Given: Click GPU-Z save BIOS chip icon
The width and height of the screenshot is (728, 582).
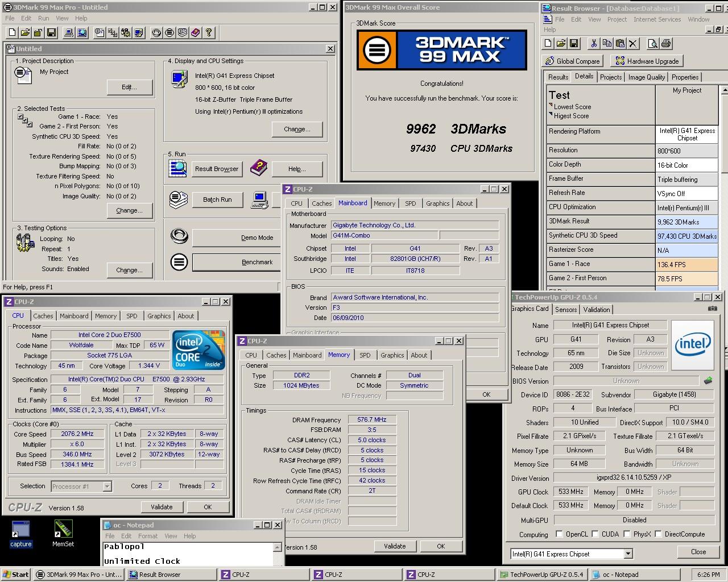Looking at the screenshot, I should click(708, 380).
